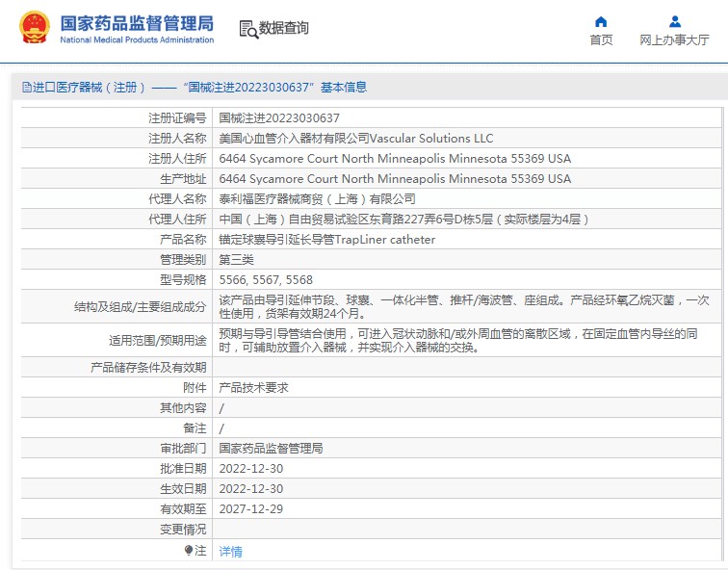Click the 其他内容 row label
This screenshot has width=728, height=570.
click(183, 408)
